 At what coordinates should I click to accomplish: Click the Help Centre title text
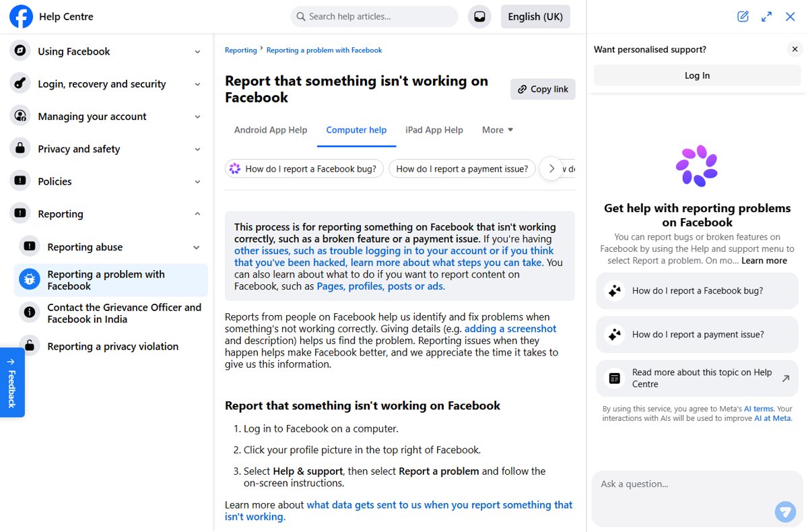click(x=66, y=17)
